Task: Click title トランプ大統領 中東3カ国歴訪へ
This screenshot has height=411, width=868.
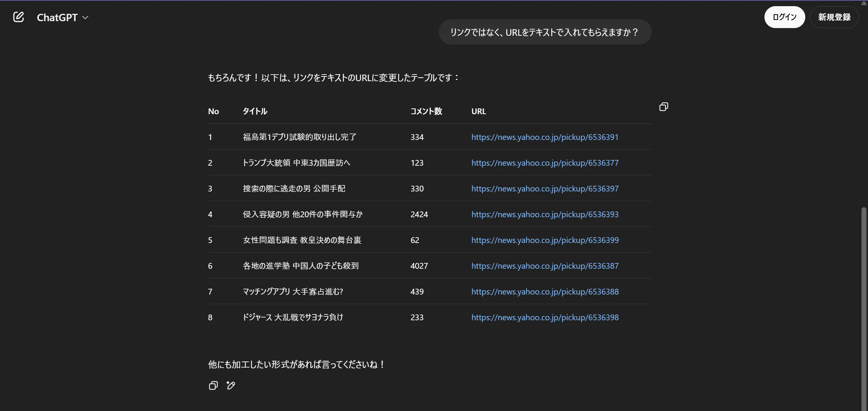Action: point(296,163)
